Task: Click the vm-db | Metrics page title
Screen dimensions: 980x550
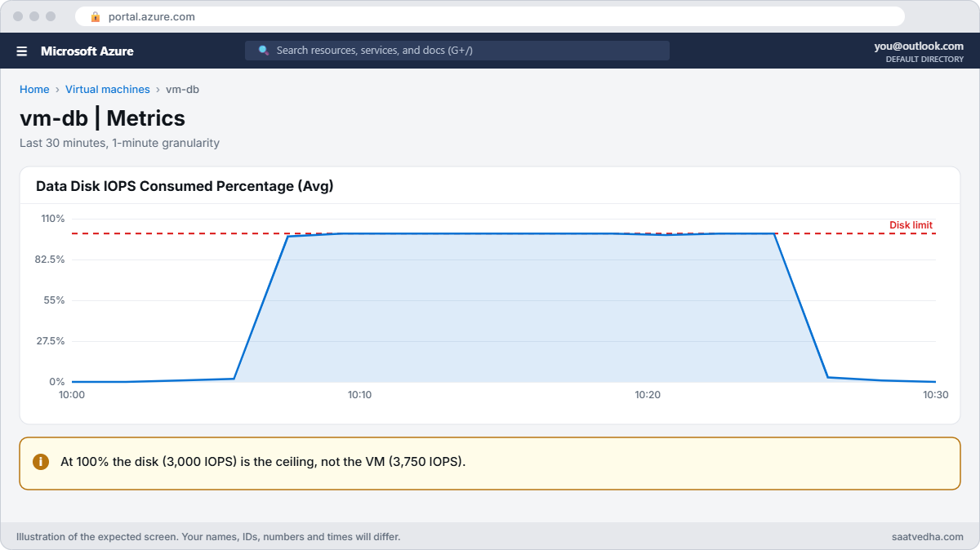Action: click(x=102, y=118)
